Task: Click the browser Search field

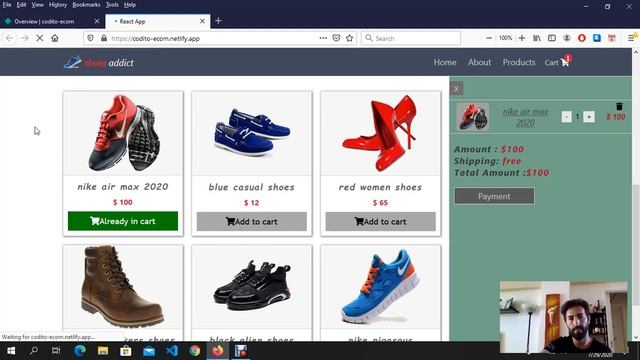Action: click(411, 38)
